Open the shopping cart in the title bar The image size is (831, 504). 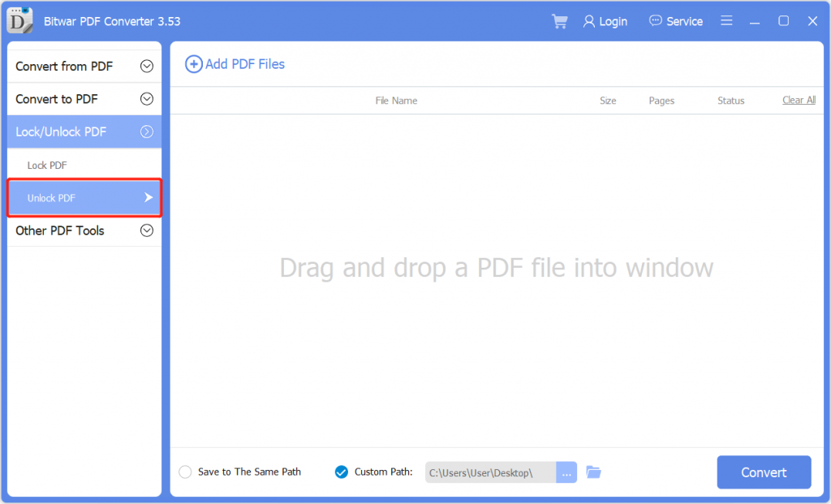coord(559,21)
